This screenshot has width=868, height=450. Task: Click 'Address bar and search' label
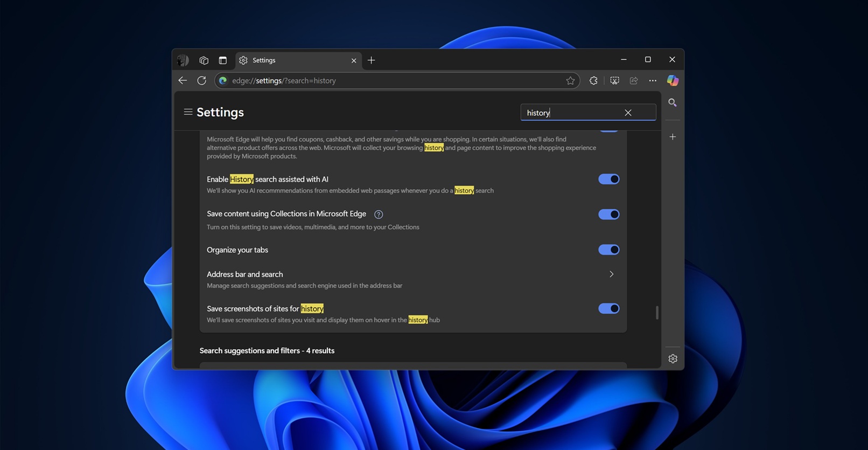coord(245,274)
